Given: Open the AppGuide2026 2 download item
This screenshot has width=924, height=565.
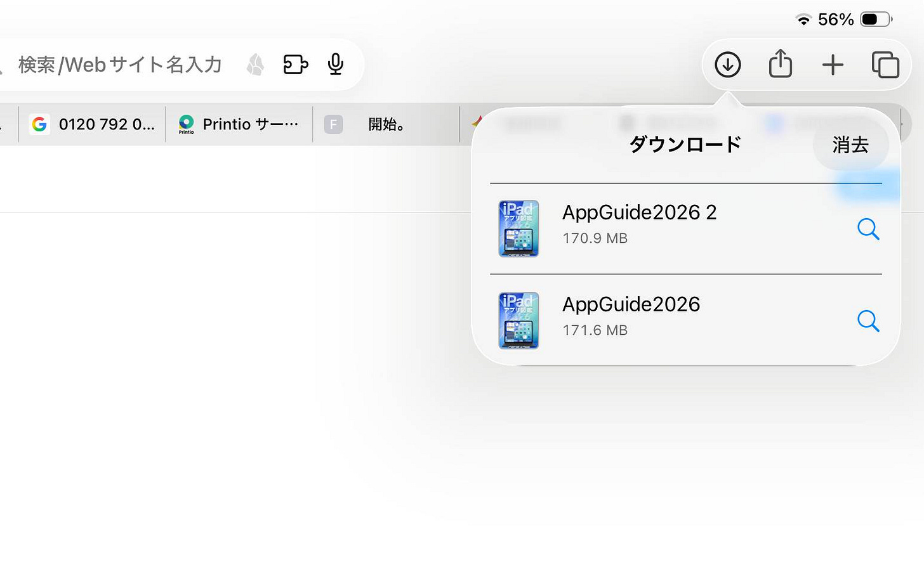Looking at the screenshot, I should (x=686, y=229).
